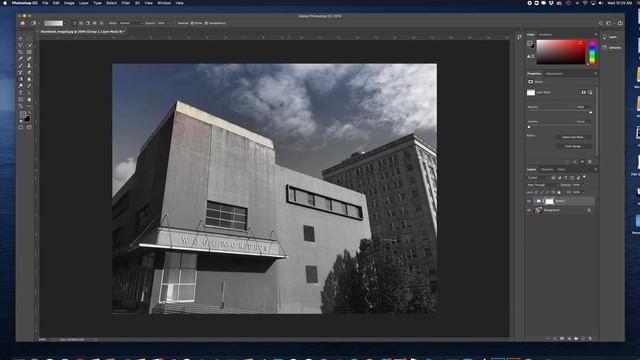
Task: Toggle the layer filter on/off switch
Action: click(x=584, y=177)
